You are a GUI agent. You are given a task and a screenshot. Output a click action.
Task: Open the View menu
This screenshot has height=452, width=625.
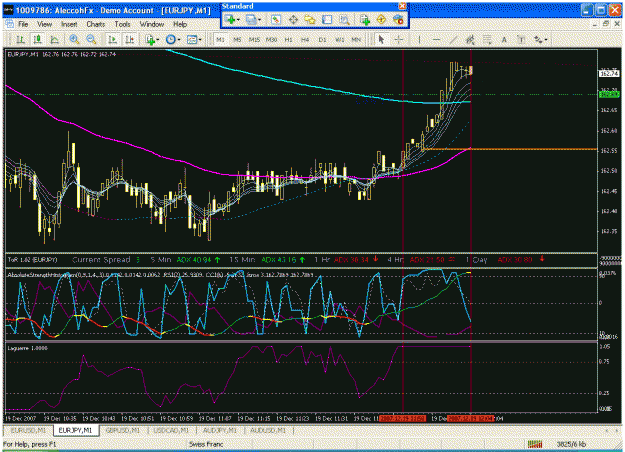pos(45,24)
